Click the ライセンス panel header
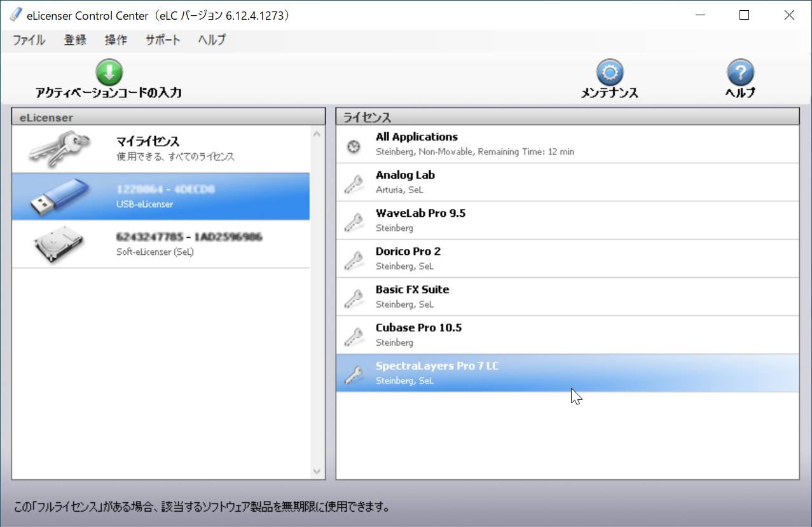The height and width of the screenshot is (527, 812). (x=567, y=117)
